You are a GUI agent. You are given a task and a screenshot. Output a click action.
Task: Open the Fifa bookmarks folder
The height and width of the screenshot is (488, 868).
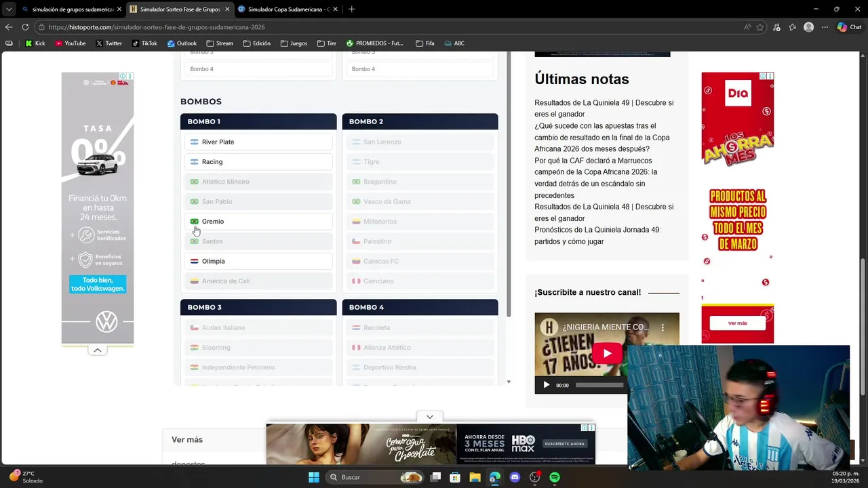click(x=425, y=43)
